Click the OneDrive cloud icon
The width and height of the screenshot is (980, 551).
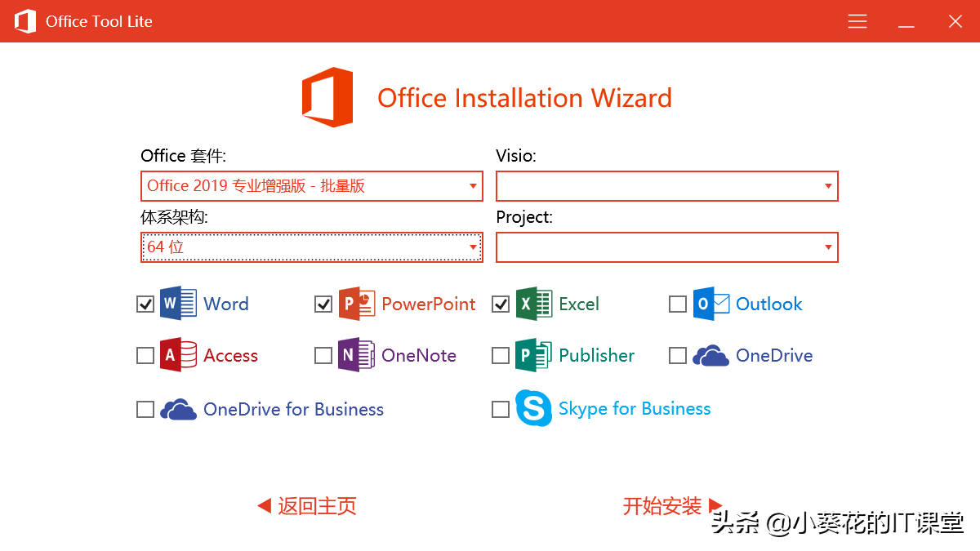click(x=710, y=356)
